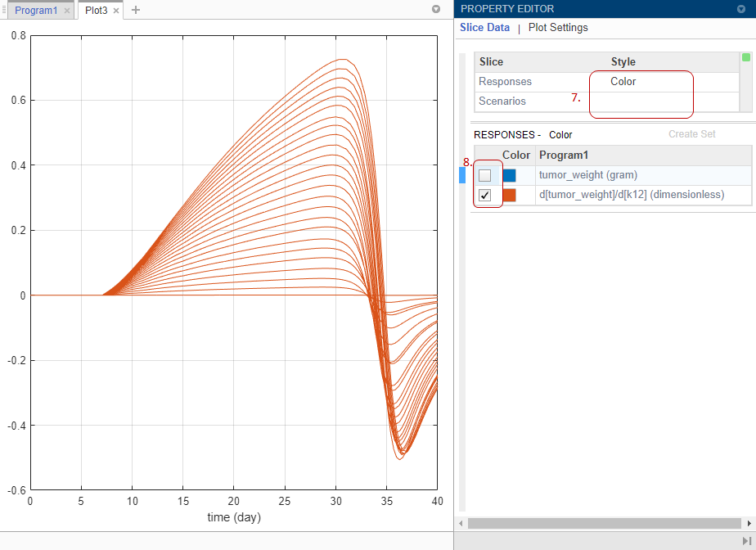Screen dimensions: 756x550
Task: Select the Scenarios slice row
Action: coord(606,101)
